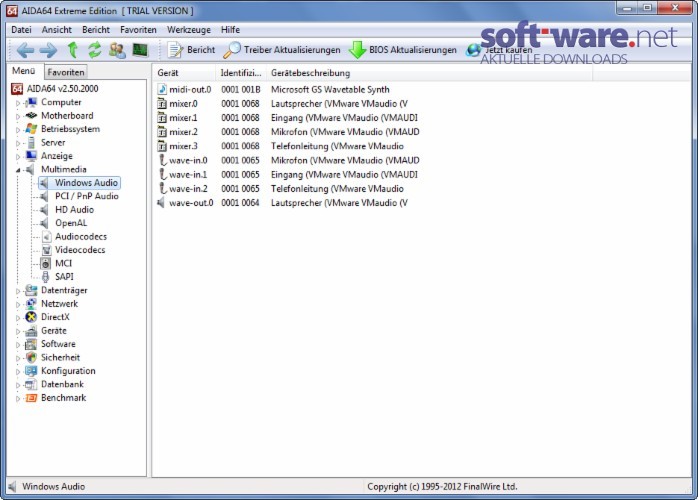Select the mixer.2 row
Image resolution: width=698 pixels, height=500 pixels.
point(288,132)
